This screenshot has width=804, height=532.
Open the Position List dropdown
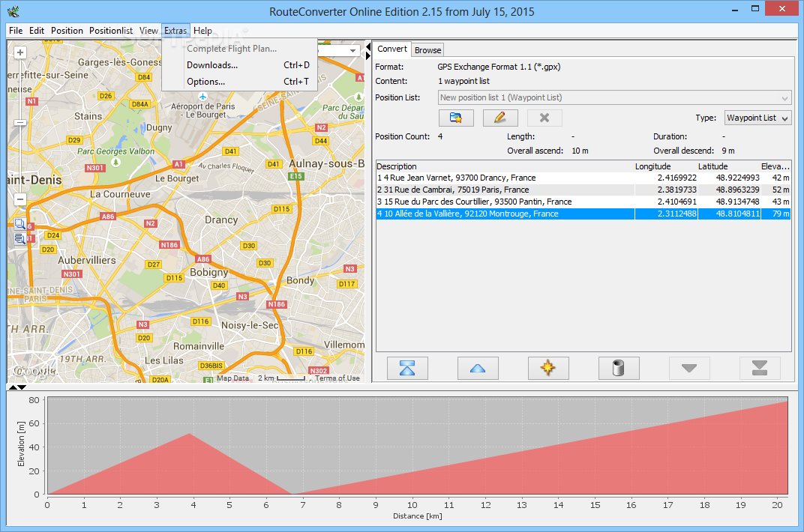[614, 98]
